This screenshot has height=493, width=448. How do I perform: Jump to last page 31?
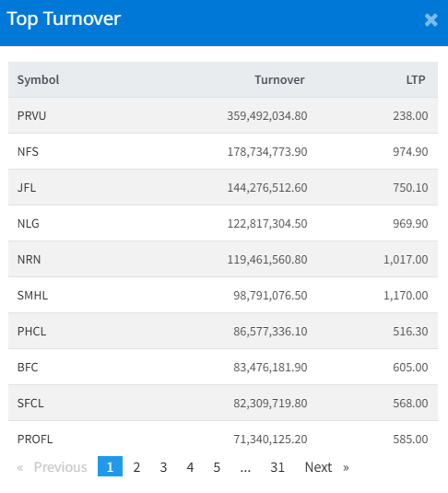pos(277,467)
